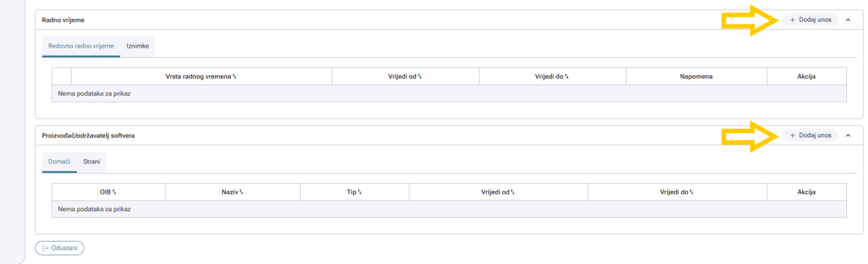Collapse the Radno vrijeme section chevron

[848, 20]
